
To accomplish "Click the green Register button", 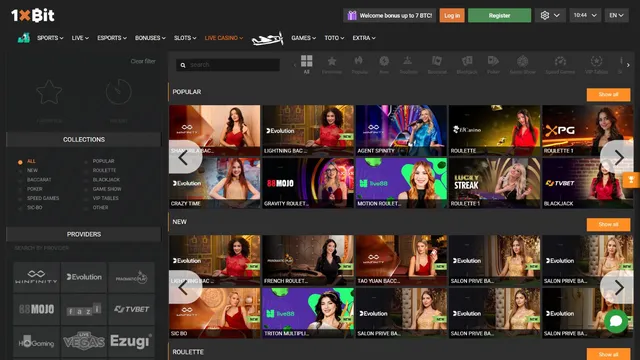I will click(499, 16).
